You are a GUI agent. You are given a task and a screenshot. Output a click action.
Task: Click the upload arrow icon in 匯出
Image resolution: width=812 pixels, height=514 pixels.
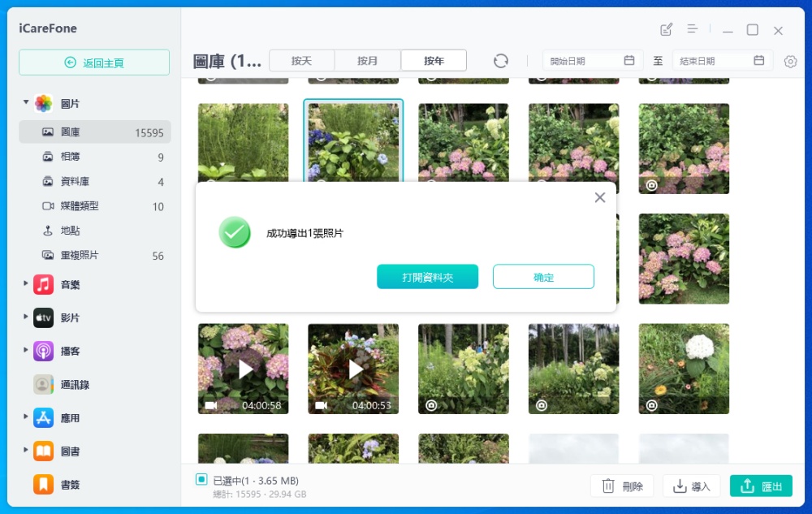[x=747, y=486]
